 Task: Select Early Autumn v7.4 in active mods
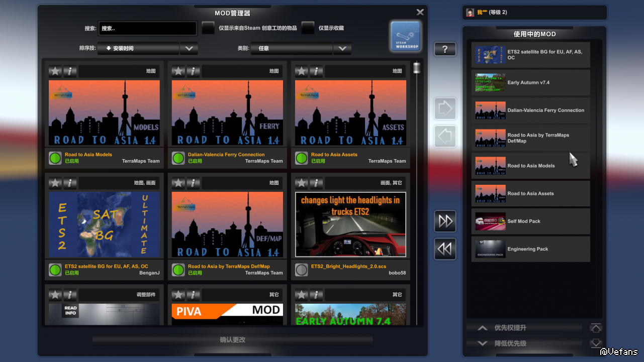pos(530,83)
